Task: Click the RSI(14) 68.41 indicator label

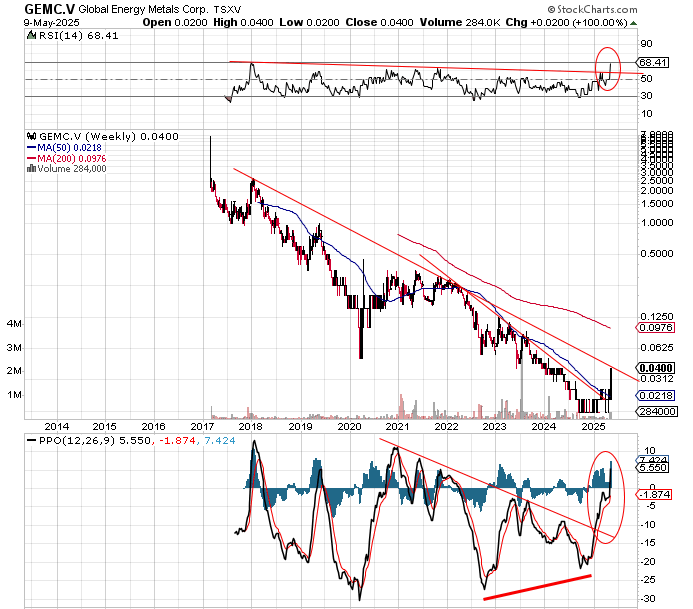Action: [79, 36]
